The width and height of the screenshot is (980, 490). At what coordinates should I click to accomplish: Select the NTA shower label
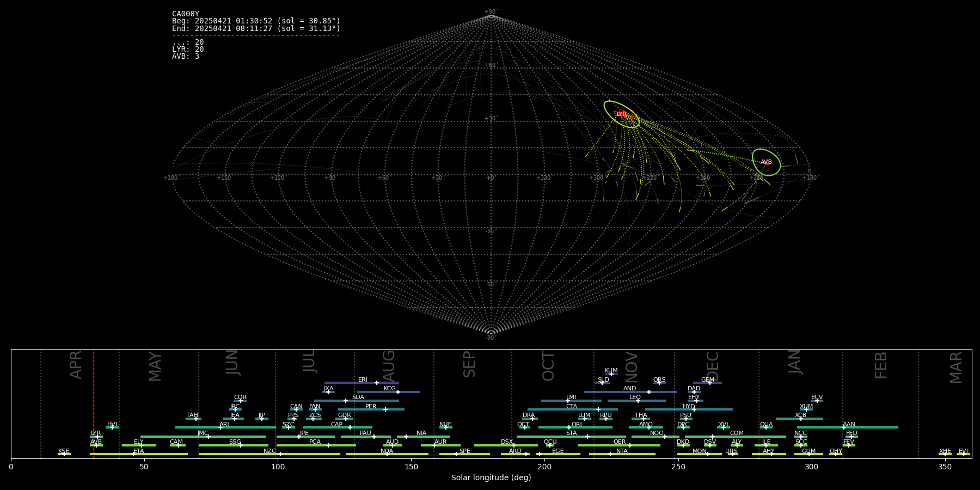tap(622, 451)
